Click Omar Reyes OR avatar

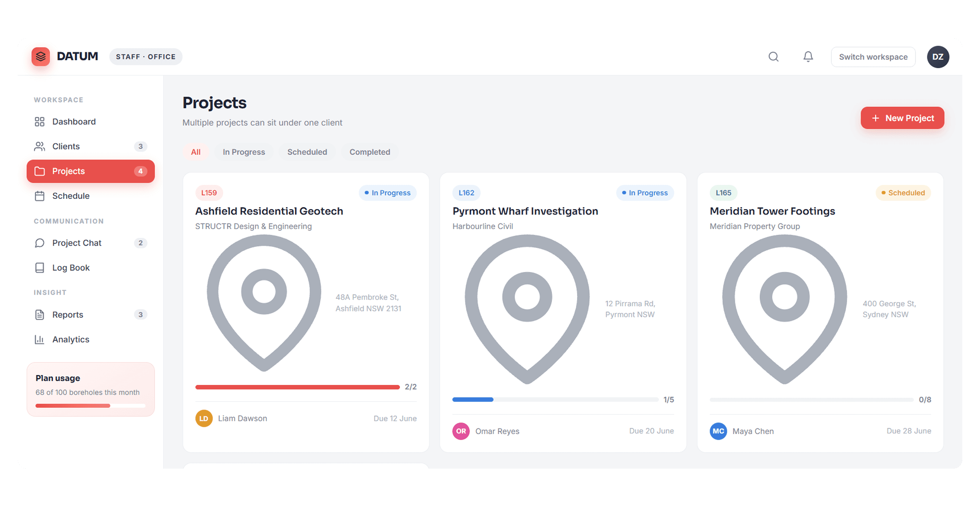pyautogui.click(x=461, y=431)
